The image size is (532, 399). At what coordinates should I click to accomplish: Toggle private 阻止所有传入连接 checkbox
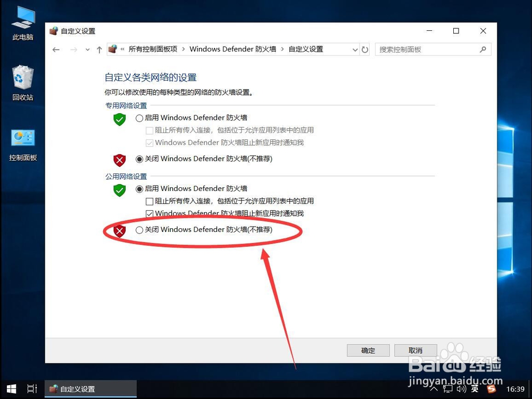[x=149, y=131]
